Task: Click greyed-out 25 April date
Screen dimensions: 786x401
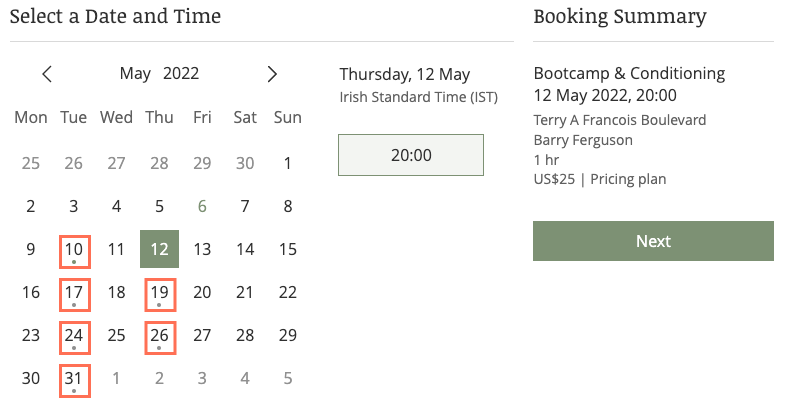Action: 31,163
